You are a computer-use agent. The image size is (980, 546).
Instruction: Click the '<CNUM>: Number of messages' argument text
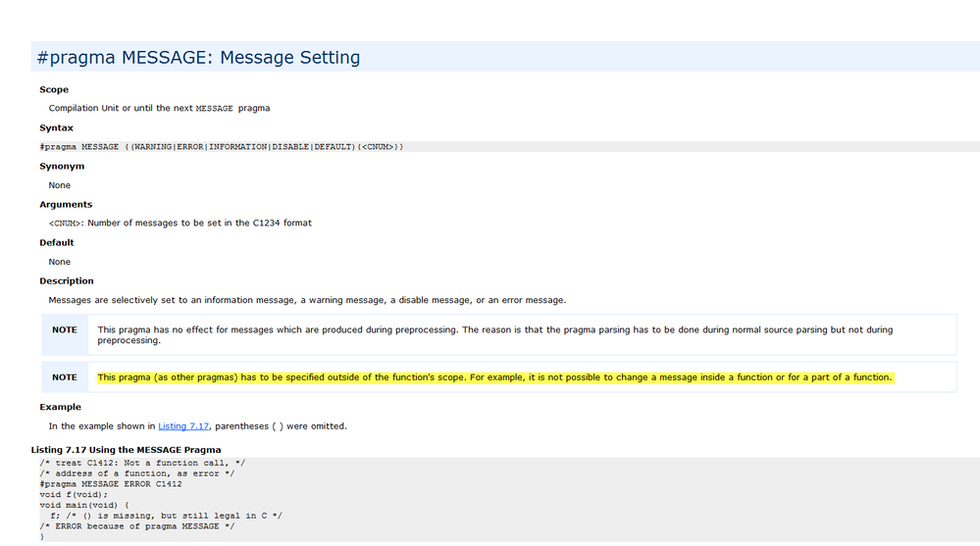pyautogui.click(x=180, y=223)
